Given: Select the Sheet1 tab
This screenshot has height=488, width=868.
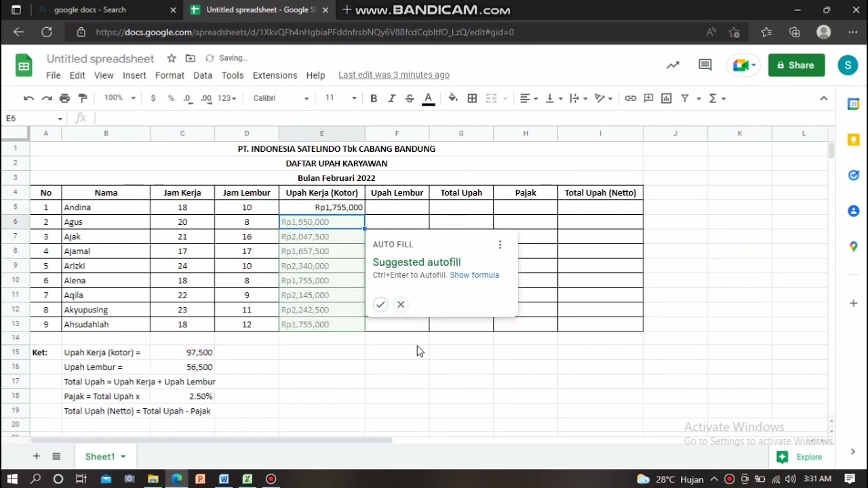Looking at the screenshot, I should (104, 456).
